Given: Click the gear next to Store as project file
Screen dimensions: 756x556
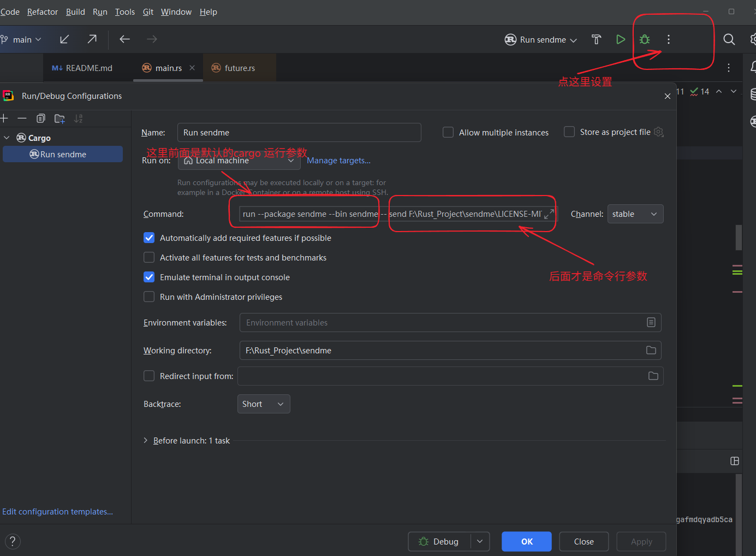Looking at the screenshot, I should point(659,132).
